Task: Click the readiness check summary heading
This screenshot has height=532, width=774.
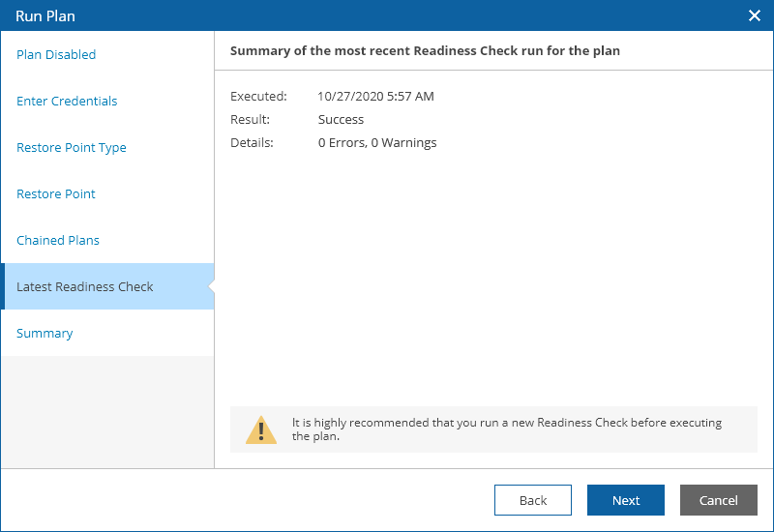Action: pos(425,50)
